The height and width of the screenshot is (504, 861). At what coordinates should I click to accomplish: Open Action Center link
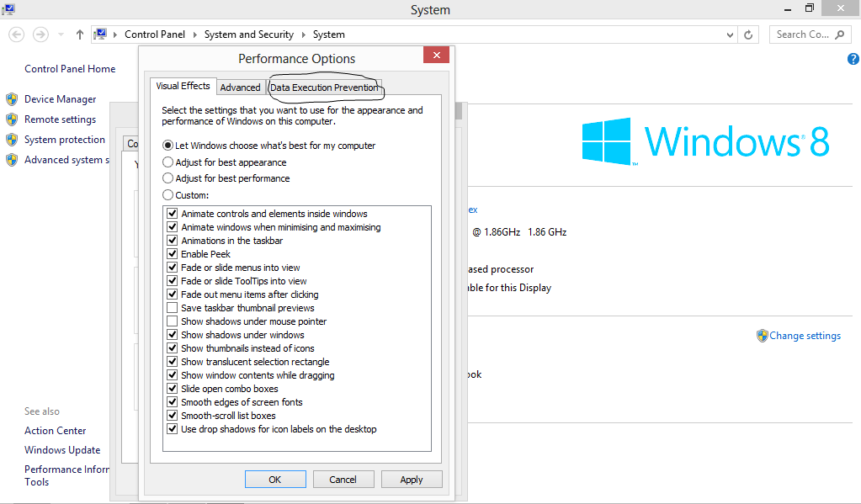55,431
